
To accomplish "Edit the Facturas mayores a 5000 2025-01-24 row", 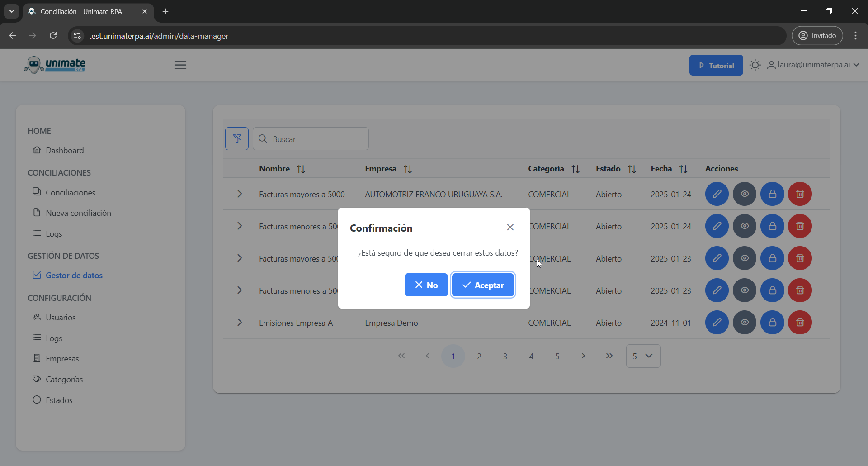I will 717,194.
